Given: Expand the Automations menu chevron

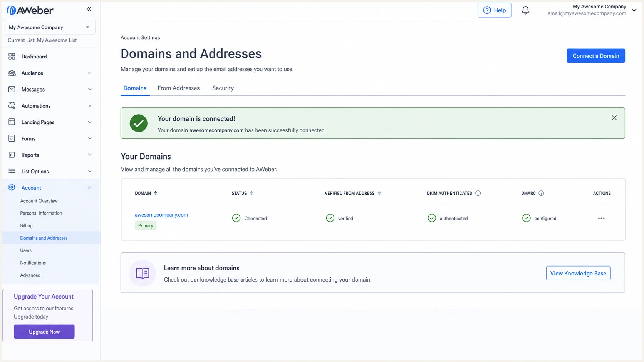Looking at the screenshot, I should tap(90, 106).
